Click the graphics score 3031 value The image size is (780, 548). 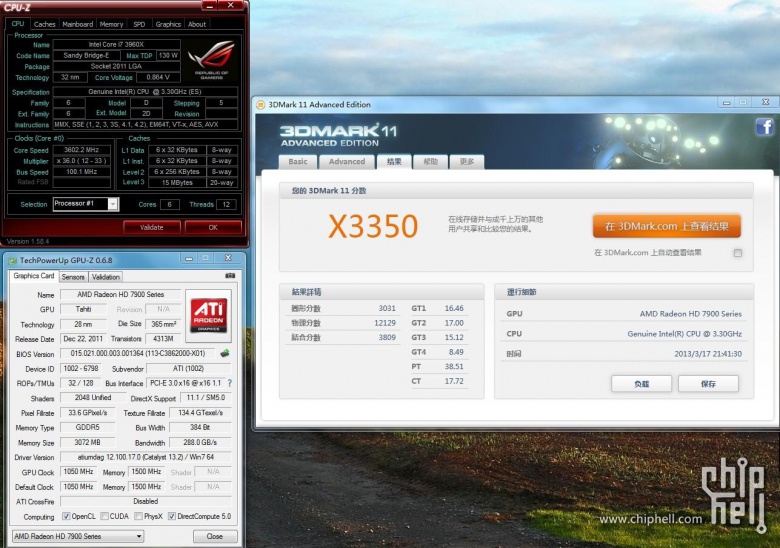pyautogui.click(x=387, y=308)
